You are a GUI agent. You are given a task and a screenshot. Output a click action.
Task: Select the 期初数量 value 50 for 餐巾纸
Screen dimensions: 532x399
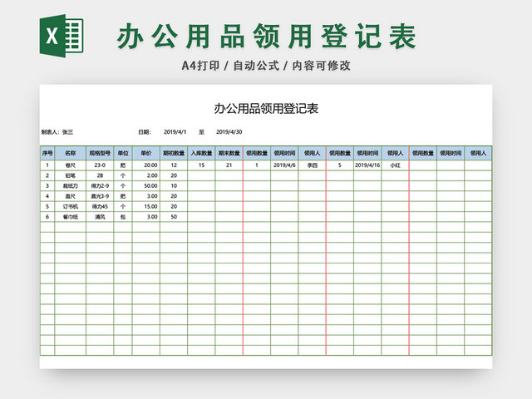(x=174, y=217)
